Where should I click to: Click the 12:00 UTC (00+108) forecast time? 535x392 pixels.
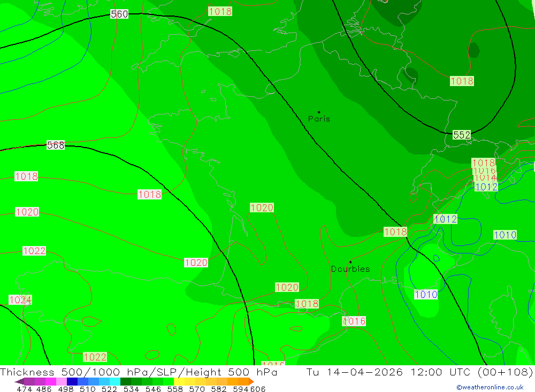point(472,372)
